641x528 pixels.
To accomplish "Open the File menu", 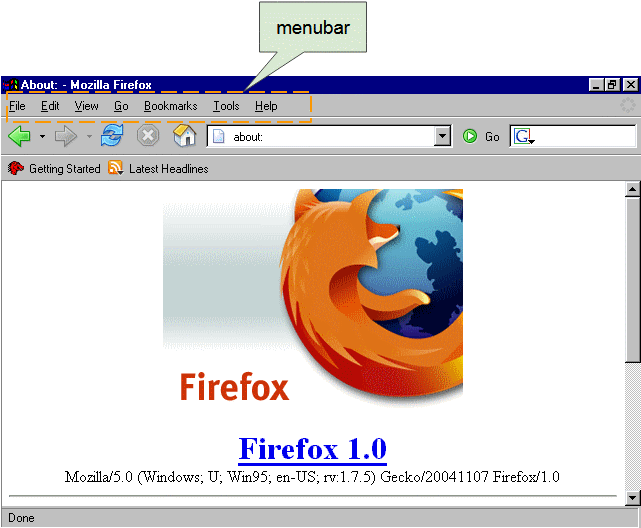I will [x=17, y=106].
